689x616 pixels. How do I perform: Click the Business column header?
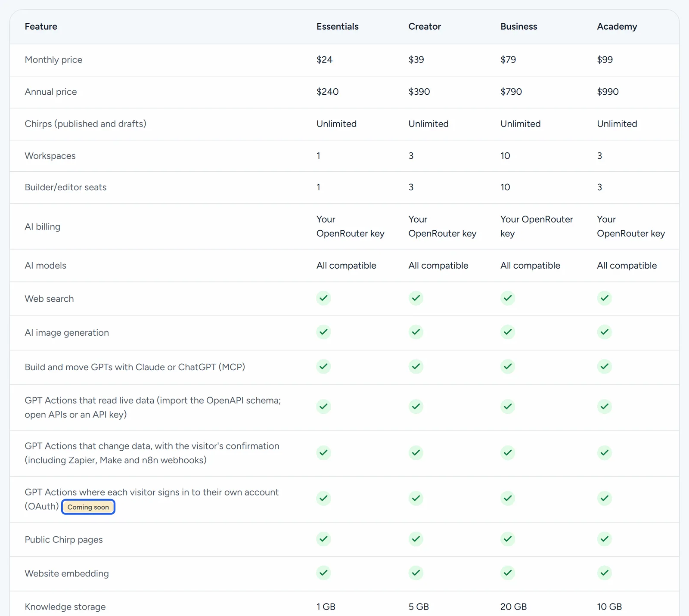pyautogui.click(x=519, y=27)
